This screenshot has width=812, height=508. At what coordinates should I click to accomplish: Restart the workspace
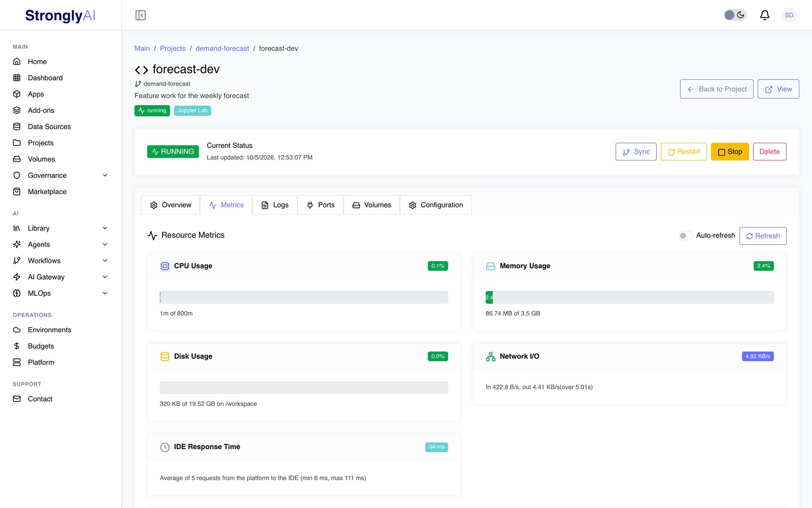tap(684, 152)
